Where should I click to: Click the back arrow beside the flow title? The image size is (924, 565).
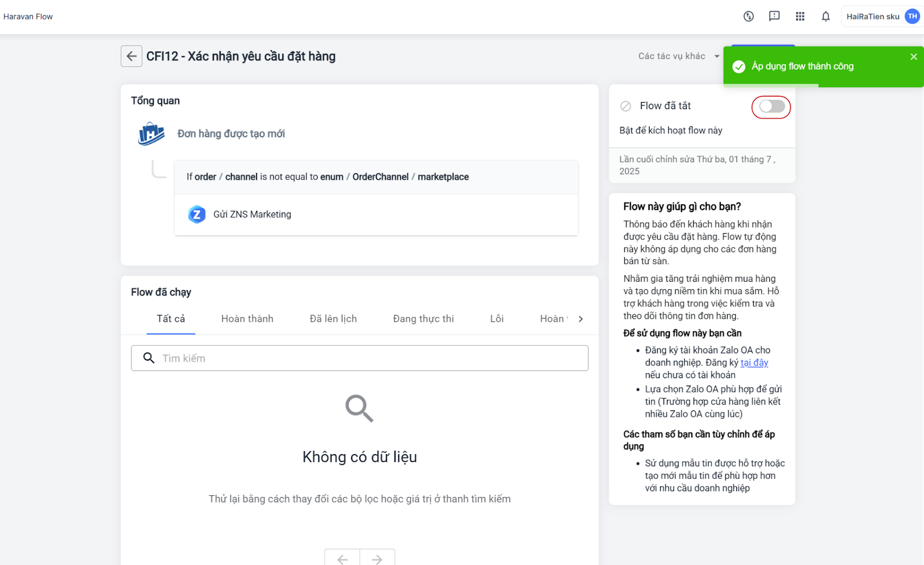[x=131, y=56]
